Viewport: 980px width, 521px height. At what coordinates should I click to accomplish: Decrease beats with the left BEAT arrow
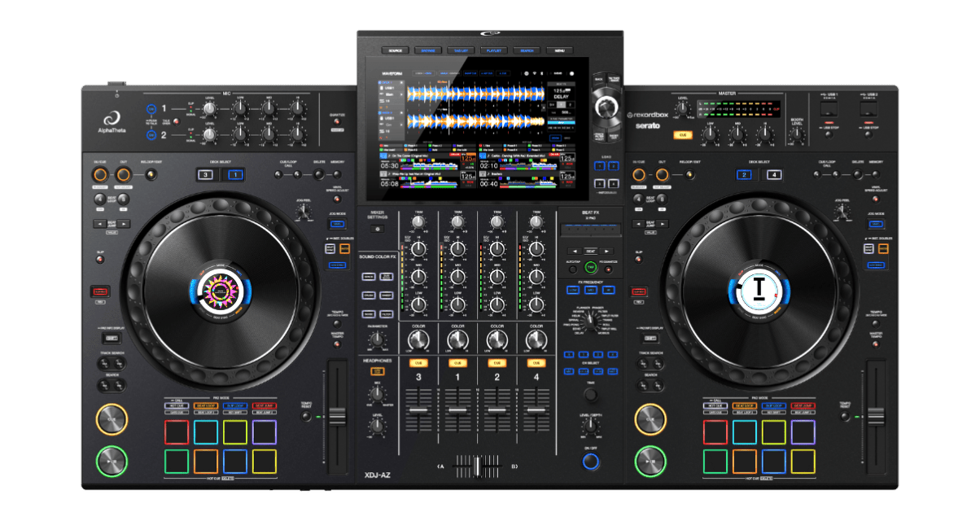coord(575,251)
